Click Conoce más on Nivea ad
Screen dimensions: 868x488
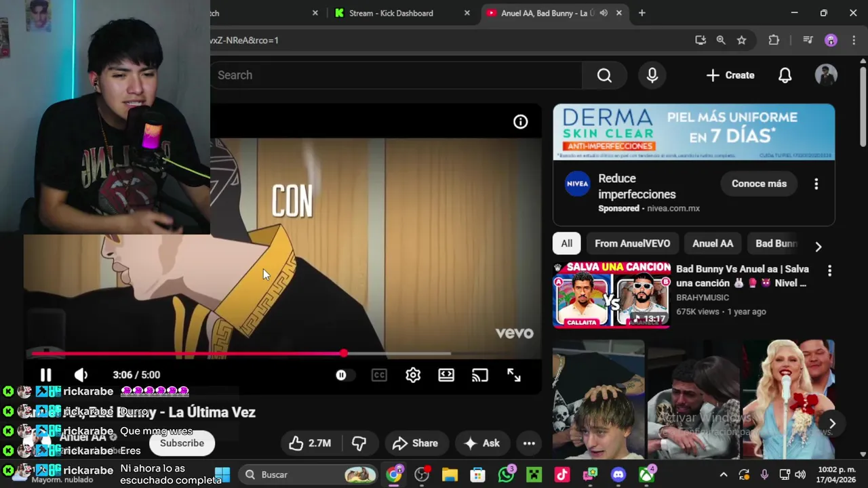(x=759, y=184)
